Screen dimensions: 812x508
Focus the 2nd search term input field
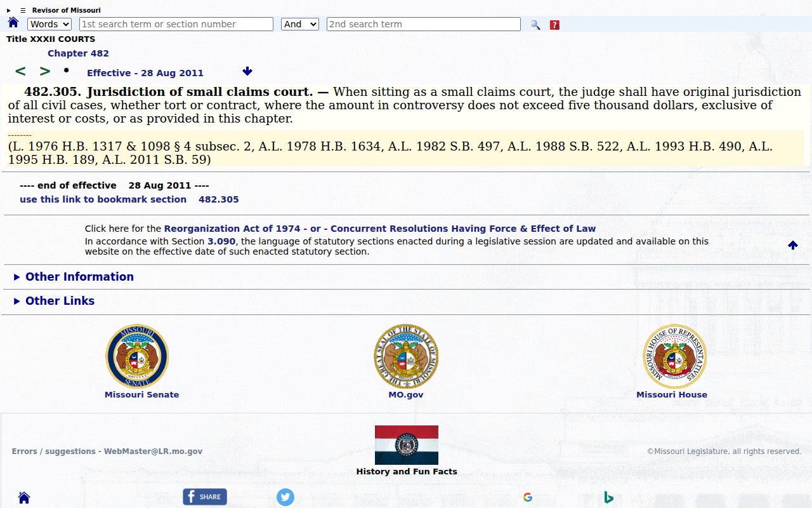click(424, 24)
